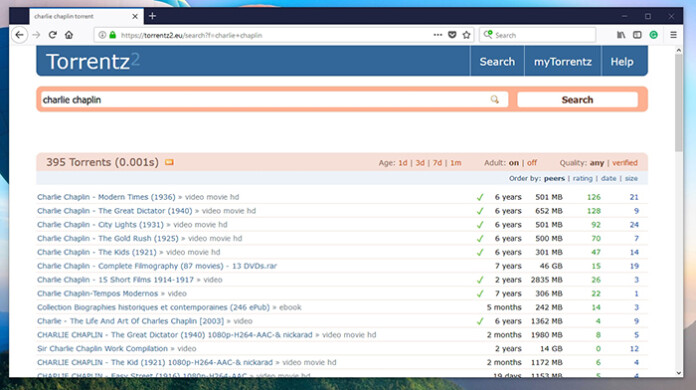Viewport: 696px width, 390px height.
Task: Open Charlie Chaplin - City Lights (1931) link
Action: pos(100,225)
